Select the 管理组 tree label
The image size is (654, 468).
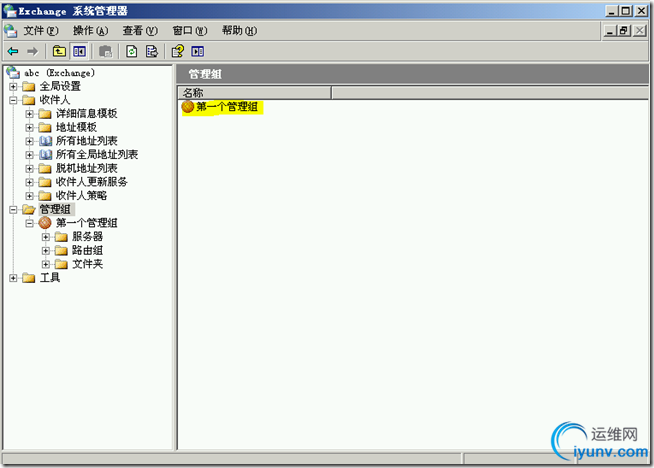(55, 209)
